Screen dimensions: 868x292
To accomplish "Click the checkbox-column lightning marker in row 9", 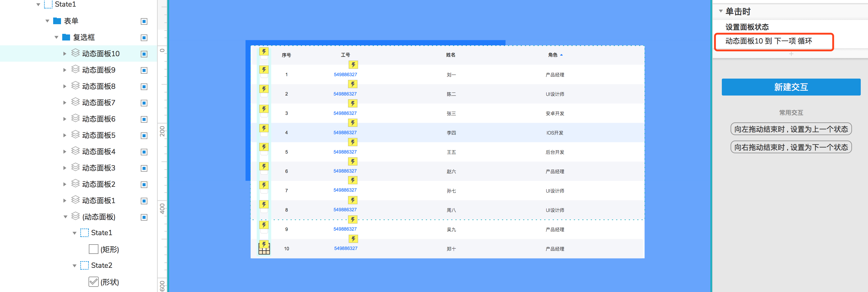I will coord(264,225).
